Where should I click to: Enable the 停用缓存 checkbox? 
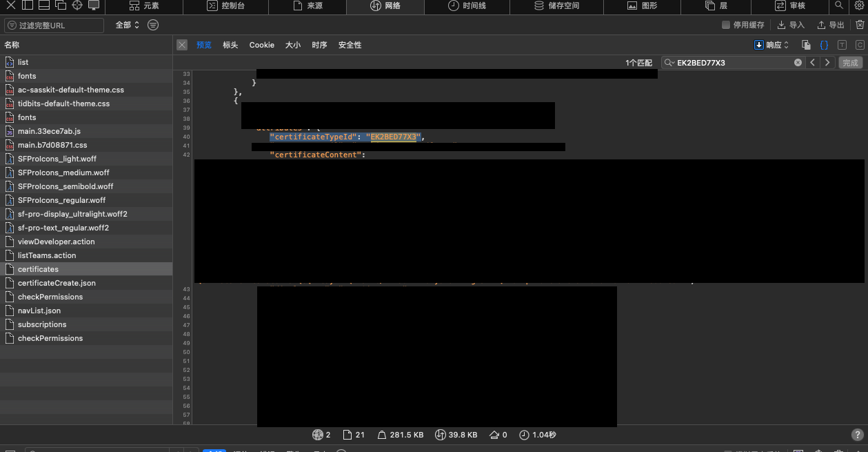[x=725, y=25]
